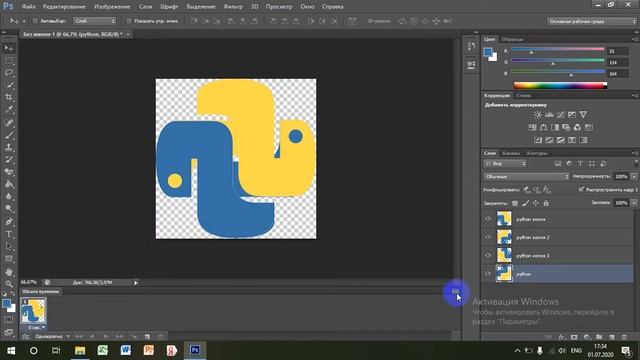
Task: Select the Rectangular Marquee tool
Action: pyautogui.click(x=9, y=60)
